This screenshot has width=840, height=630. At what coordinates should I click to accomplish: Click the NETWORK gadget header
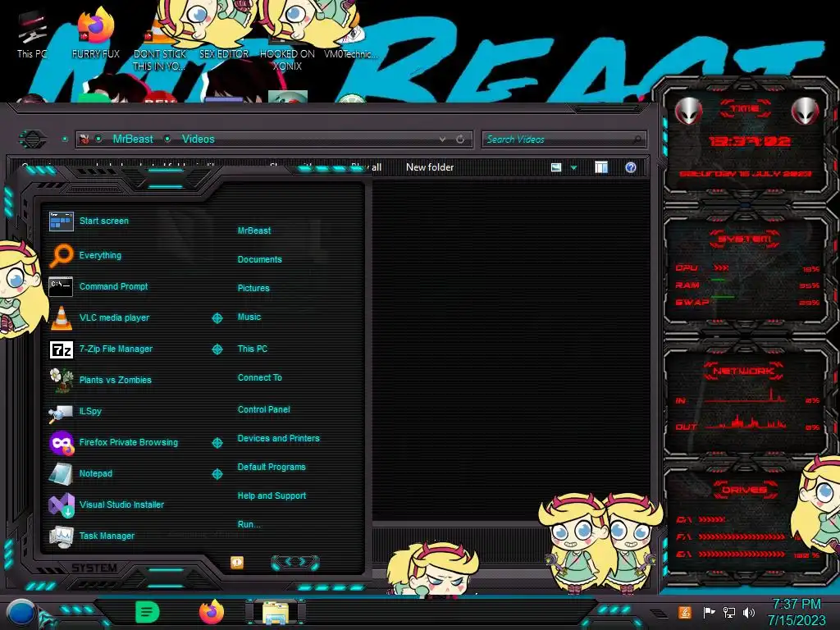point(743,371)
